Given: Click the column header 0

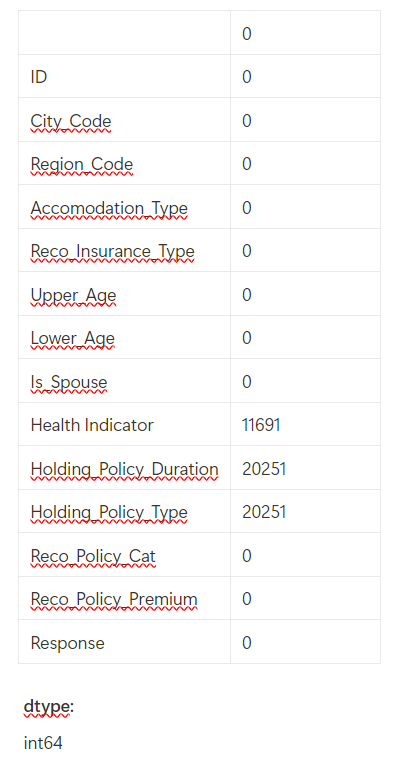Looking at the screenshot, I should [246, 34].
